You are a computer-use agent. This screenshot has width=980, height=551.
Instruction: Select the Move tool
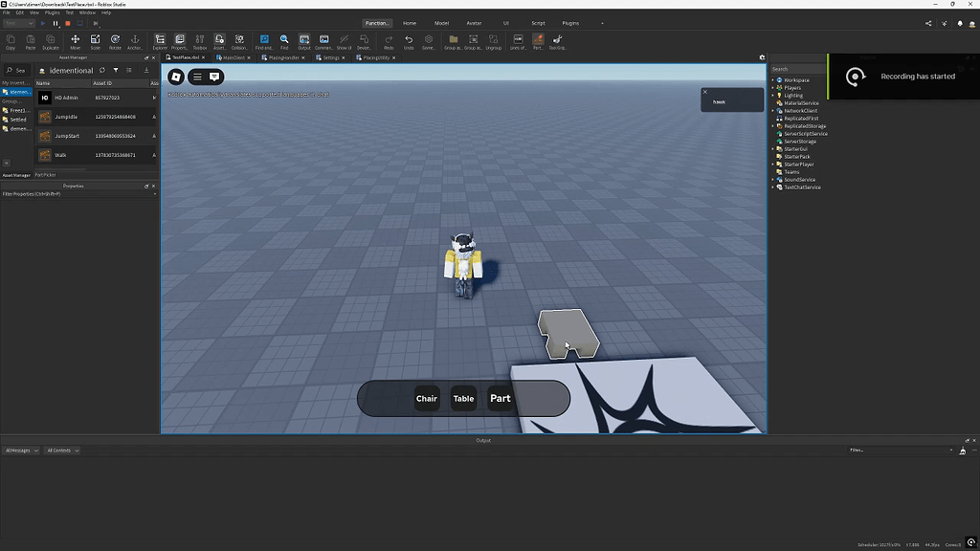(75, 40)
